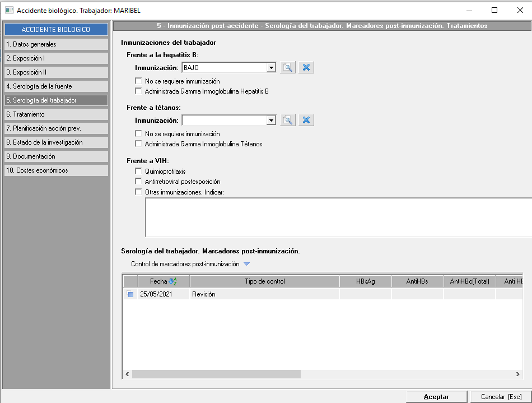This screenshot has width=532, height=403.
Task: Expand Control de marcadores post-inmunización menu arrow
Action: click(x=246, y=264)
